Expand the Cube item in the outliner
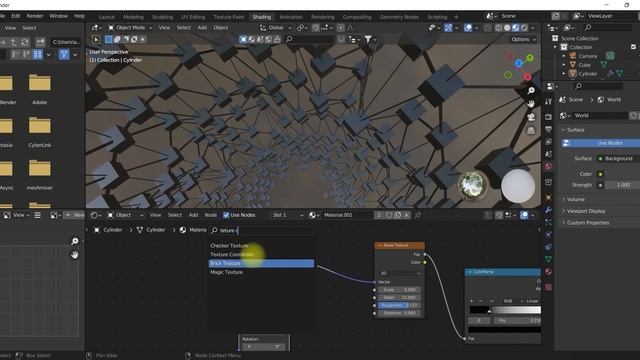 click(564, 65)
